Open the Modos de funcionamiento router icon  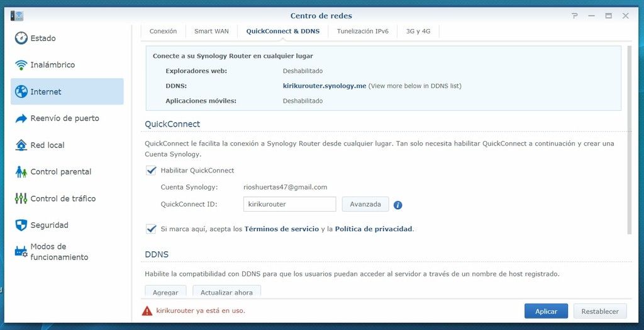(21, 251)
